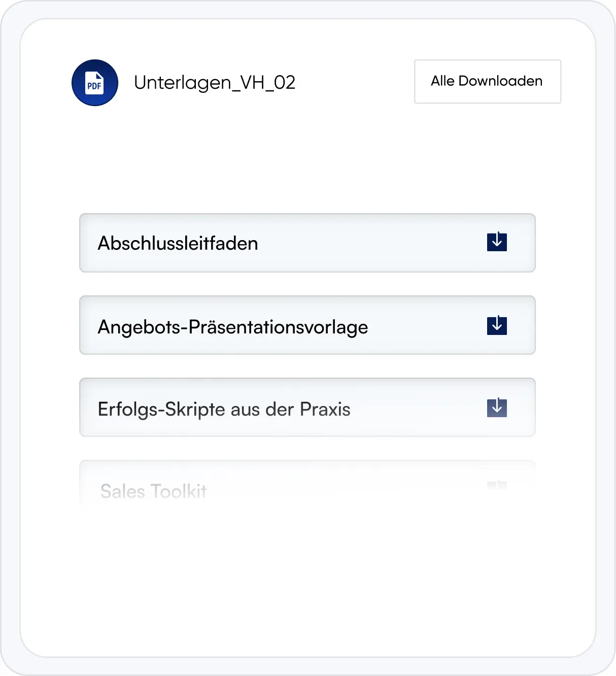Click the Angebots-Präsentationsvorlage card container

(307, 325)
